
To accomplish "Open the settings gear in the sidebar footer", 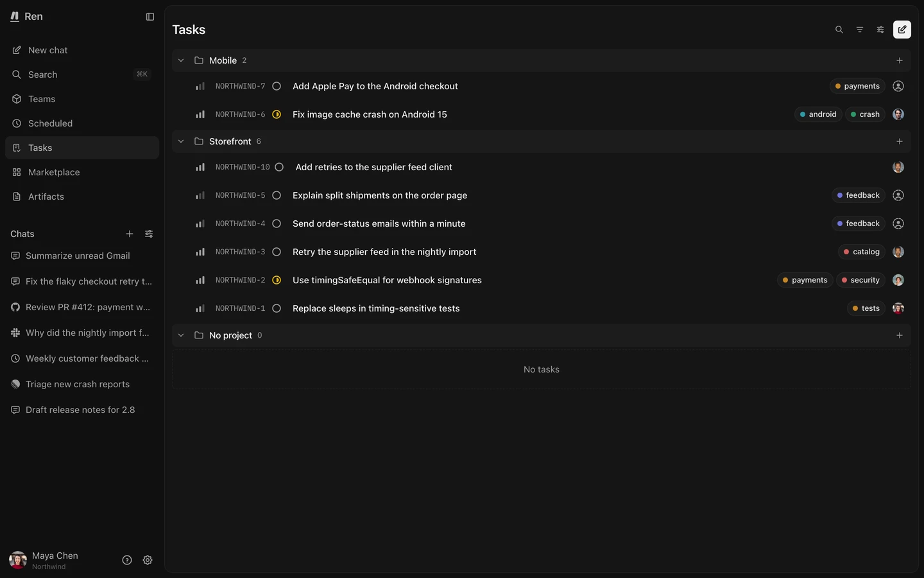I will [148, 560].
